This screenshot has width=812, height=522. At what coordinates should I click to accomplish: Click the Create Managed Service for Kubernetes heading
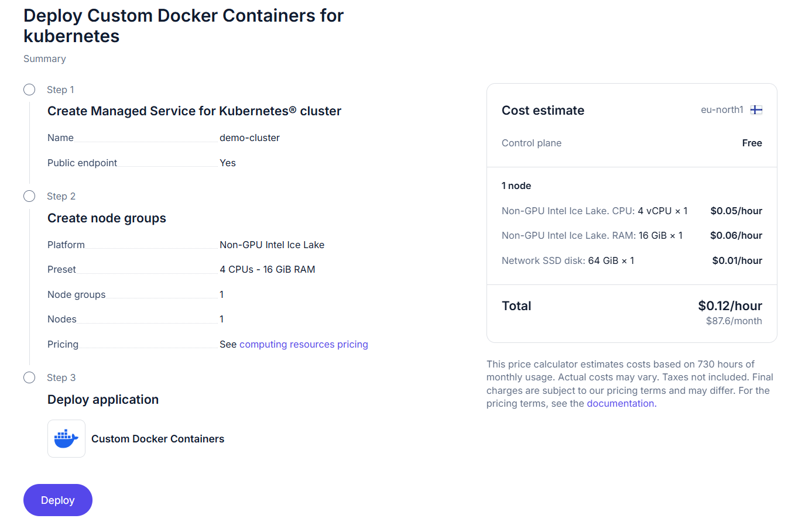click(194, 111)
